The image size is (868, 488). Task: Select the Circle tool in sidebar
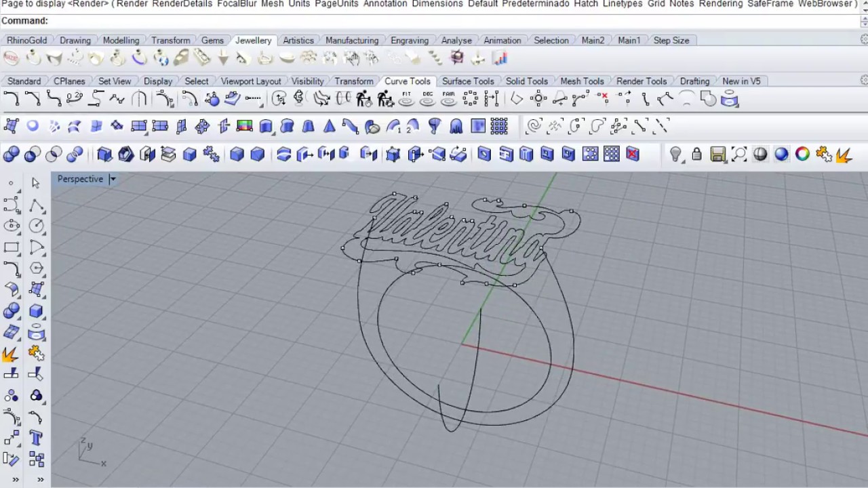tap(36, 226)
